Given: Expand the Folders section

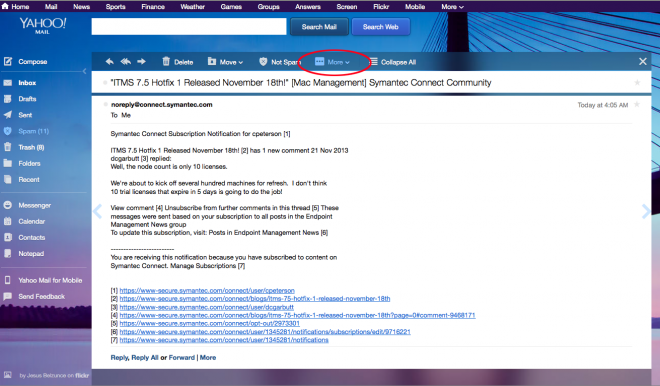Looking at the screenshot, I should click(29, 163).
